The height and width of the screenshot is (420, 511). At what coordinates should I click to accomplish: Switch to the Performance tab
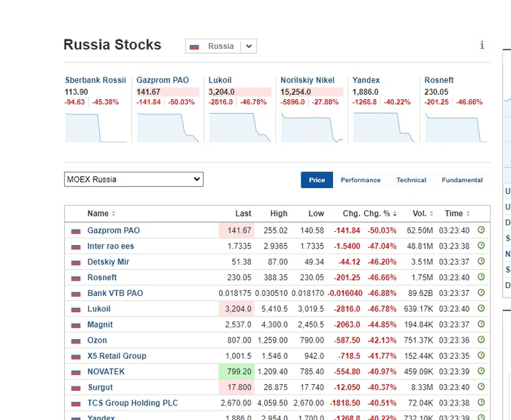pos(361,180)
